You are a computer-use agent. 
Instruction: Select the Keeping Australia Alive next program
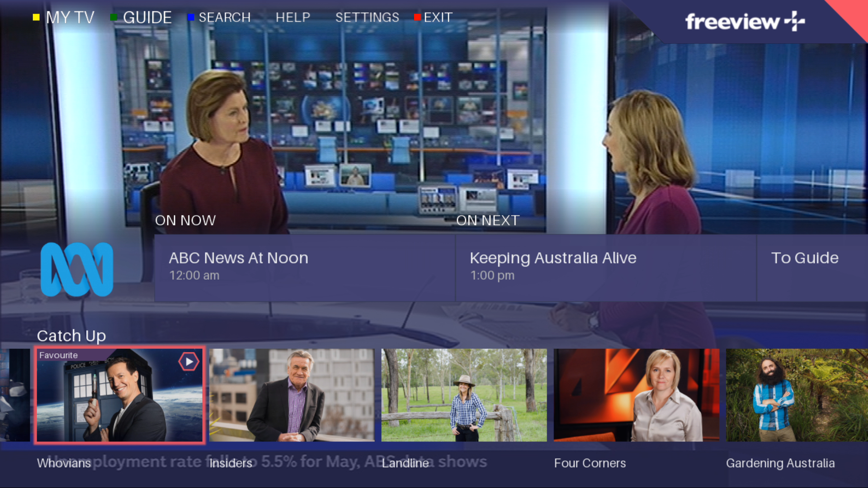605,267
